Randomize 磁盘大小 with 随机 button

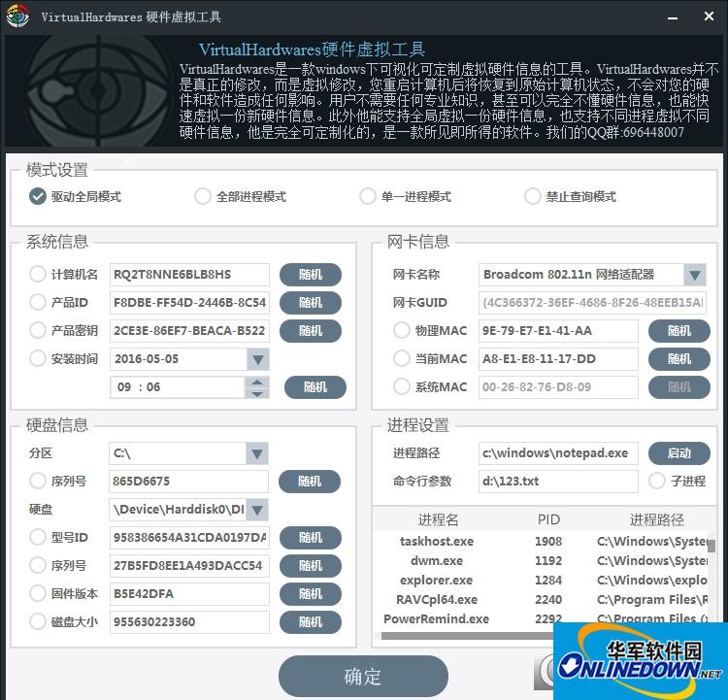(311, 622)
